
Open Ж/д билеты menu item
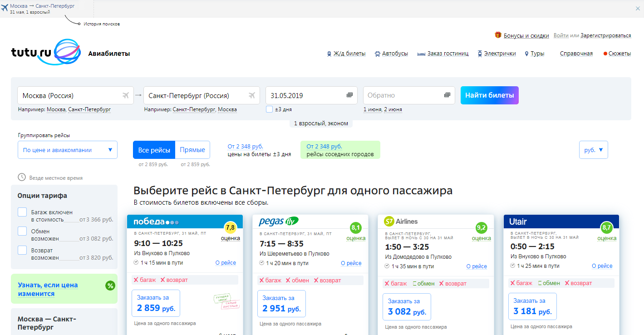point(349,54)
